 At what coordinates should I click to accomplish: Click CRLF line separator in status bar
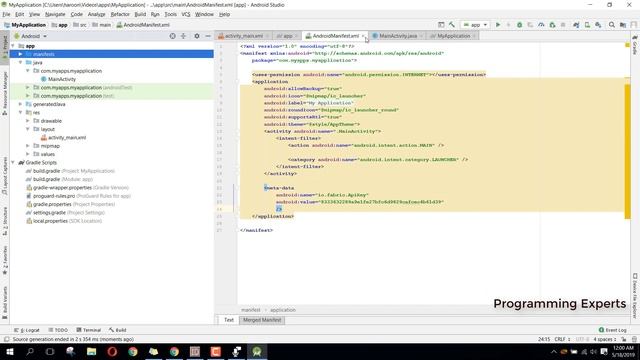point(562,339)
